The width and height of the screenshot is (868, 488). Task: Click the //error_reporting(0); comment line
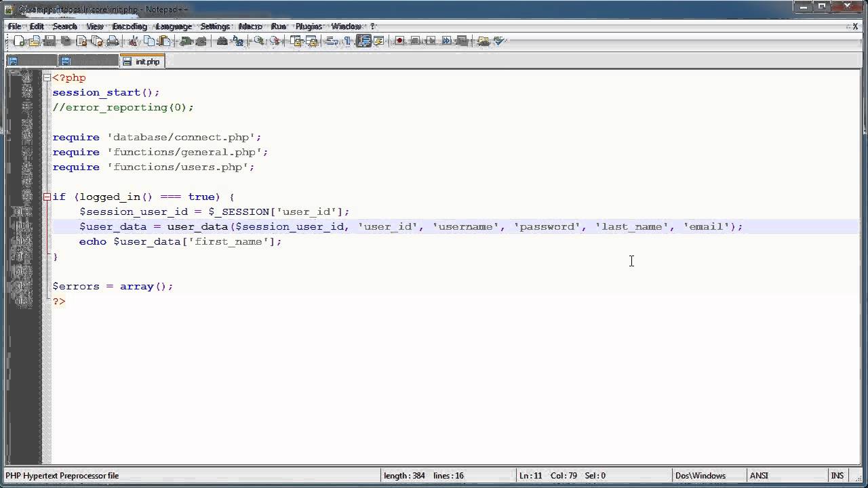[123, 108]
